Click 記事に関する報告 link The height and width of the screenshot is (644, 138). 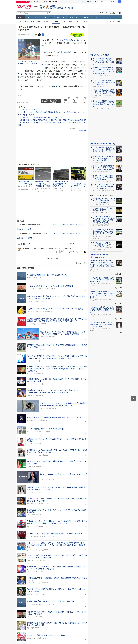pos(24,102)
